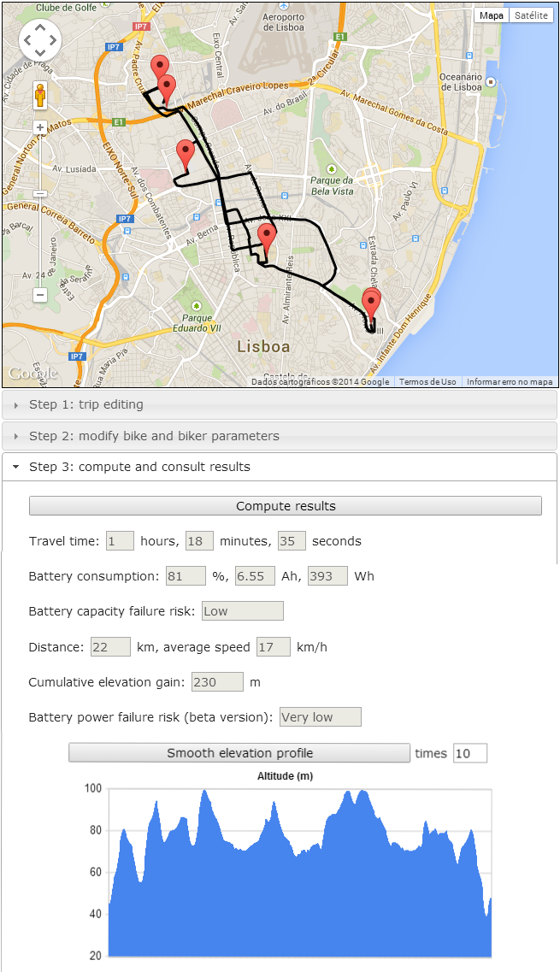The image size is (560, 972).
Task: Click the average speed field showing 17
Action: [x=274, y=646]
